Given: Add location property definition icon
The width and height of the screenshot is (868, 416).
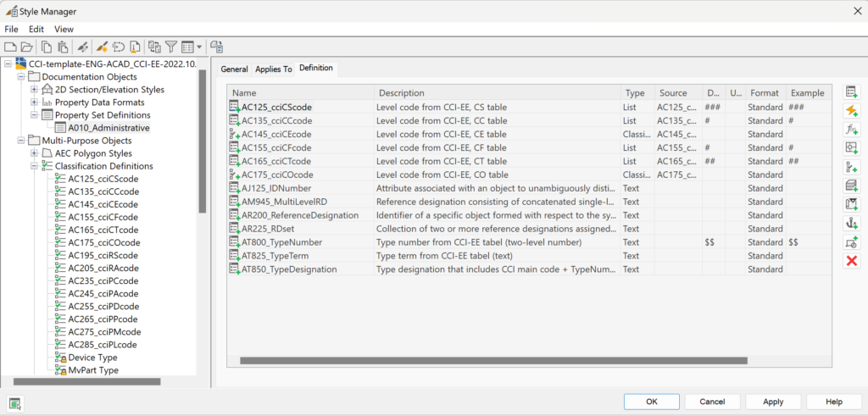Looking at the screenshot, I should [852, 148].
